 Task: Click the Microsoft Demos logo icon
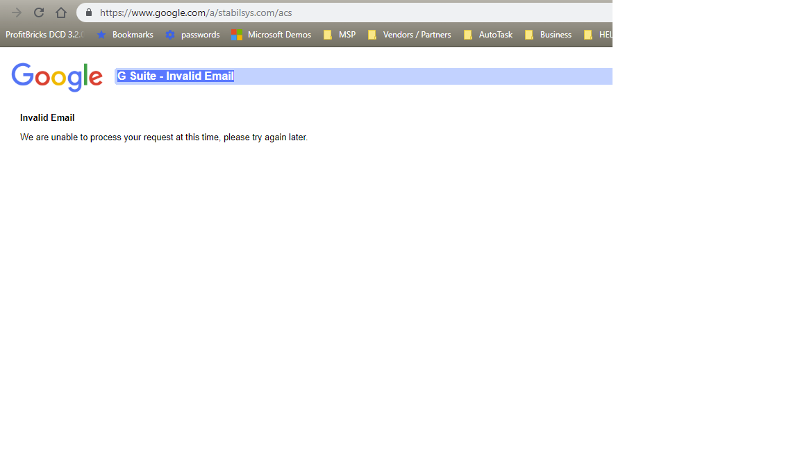point(237,35)
